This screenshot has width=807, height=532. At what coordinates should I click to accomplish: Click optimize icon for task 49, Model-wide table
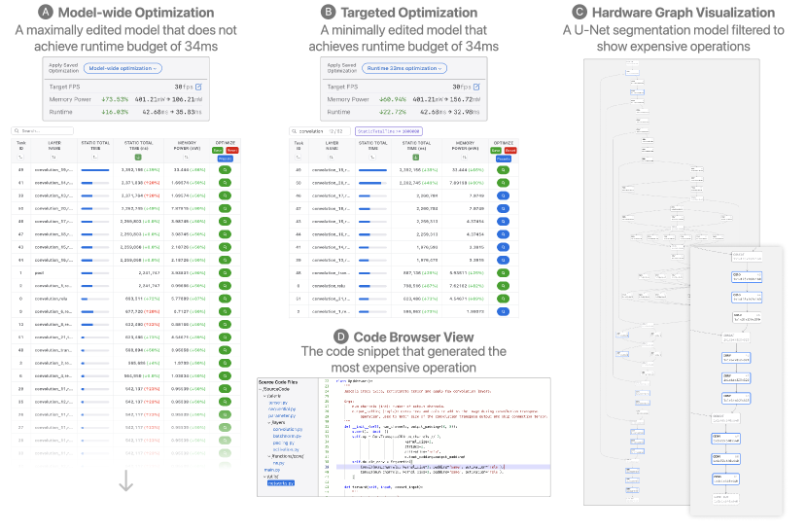pyautogui.click(x=225, y=169)
